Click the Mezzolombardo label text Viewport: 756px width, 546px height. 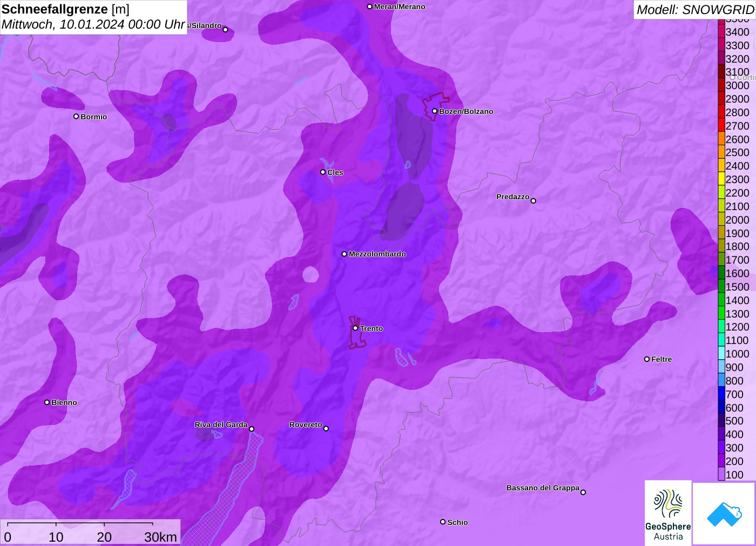tap(377, 254)
